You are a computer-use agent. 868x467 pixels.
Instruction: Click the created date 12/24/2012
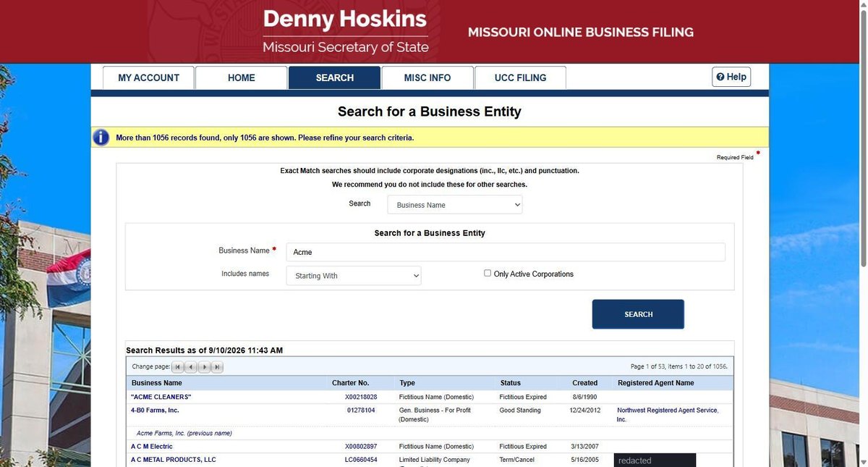[586, 411]
